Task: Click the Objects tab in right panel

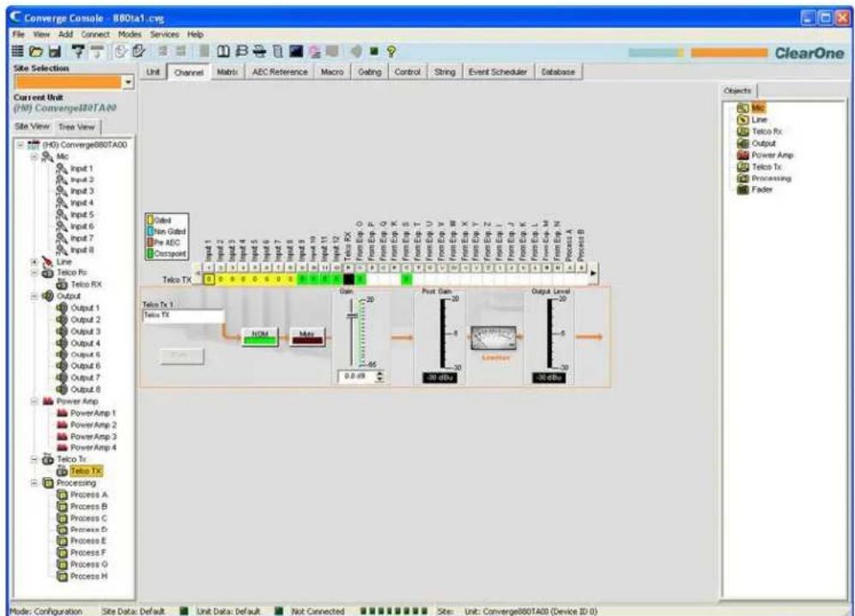Action: click(x=737, y=90)
